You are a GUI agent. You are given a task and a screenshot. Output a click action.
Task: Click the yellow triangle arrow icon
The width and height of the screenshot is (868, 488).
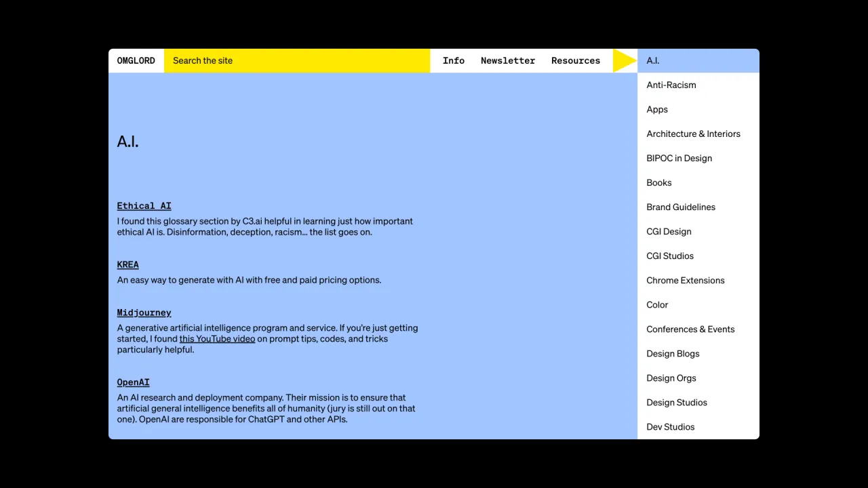click(x=624, y=60)
